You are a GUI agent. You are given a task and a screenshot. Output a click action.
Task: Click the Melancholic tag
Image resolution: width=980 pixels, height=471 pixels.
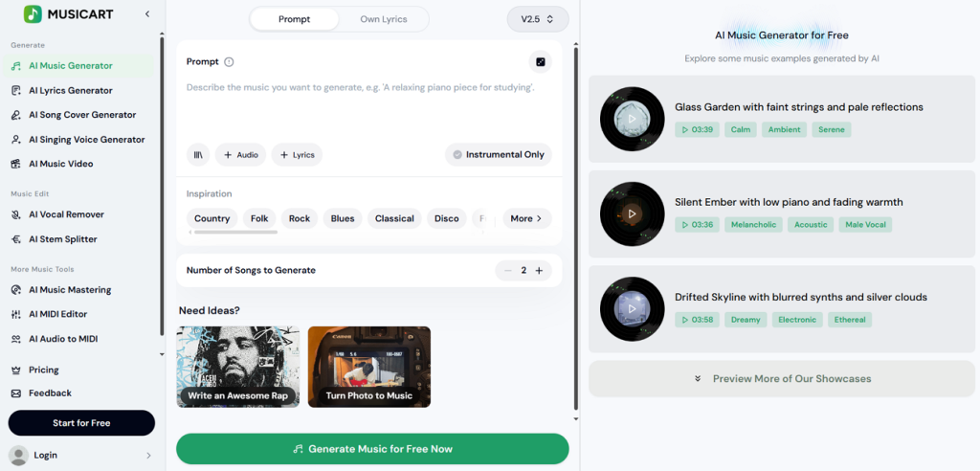coord(753,225)
